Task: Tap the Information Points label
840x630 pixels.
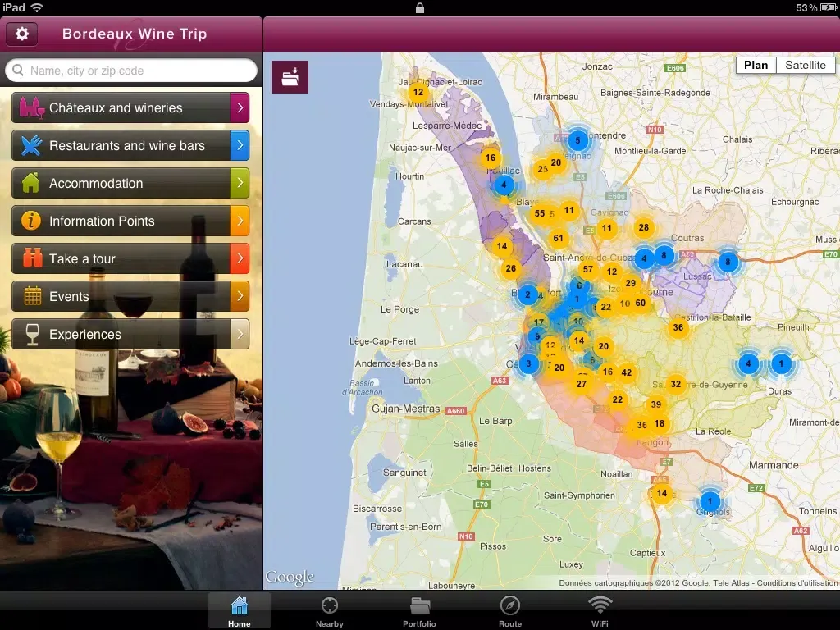Action: click(102, 221)
